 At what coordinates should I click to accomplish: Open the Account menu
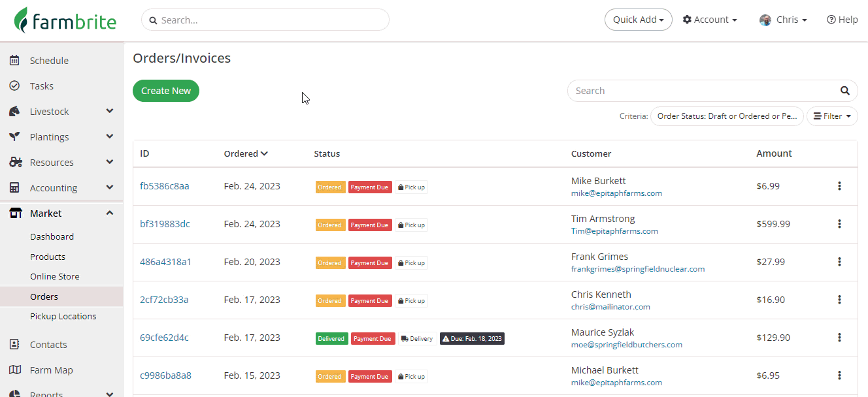pos(710,20)
